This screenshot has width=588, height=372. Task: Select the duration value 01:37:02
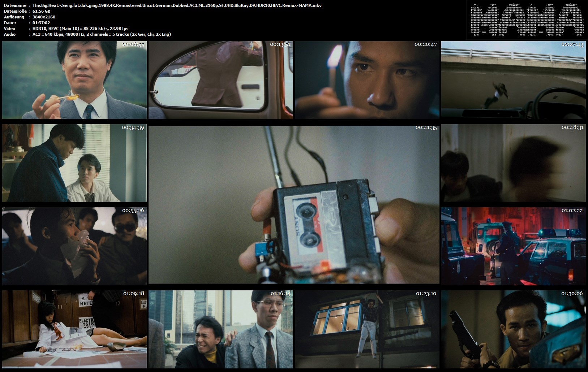click(41, 23)
